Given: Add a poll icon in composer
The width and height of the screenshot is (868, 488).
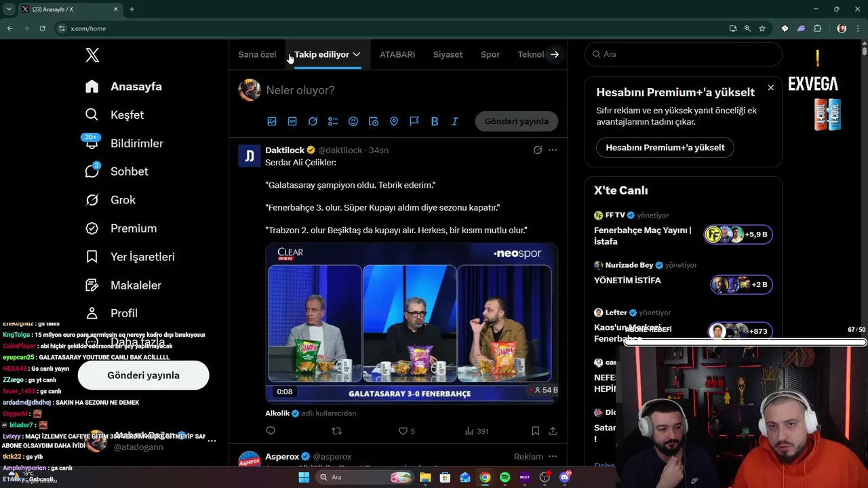Looking at the screenshot, I should (x=333, y=121).
